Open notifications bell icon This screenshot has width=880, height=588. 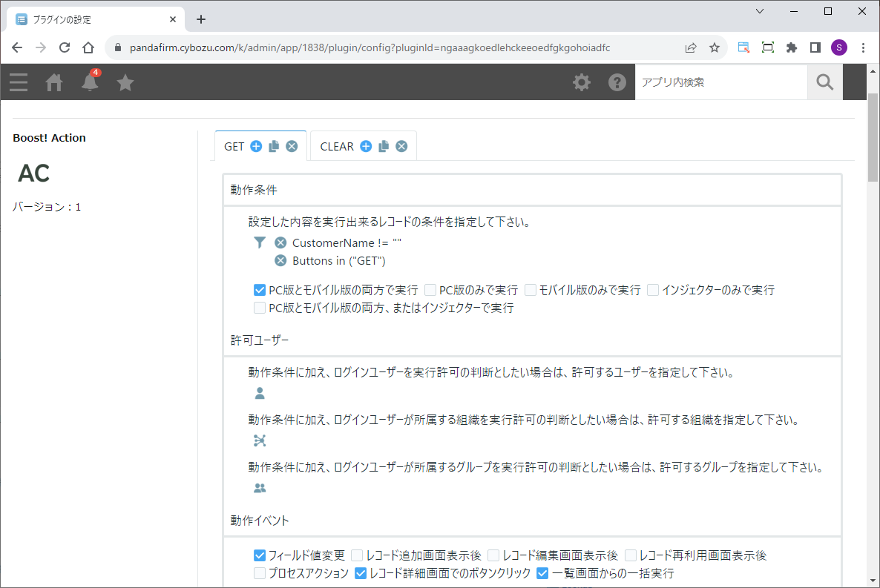pyautogui.click(x=90, y=82)
